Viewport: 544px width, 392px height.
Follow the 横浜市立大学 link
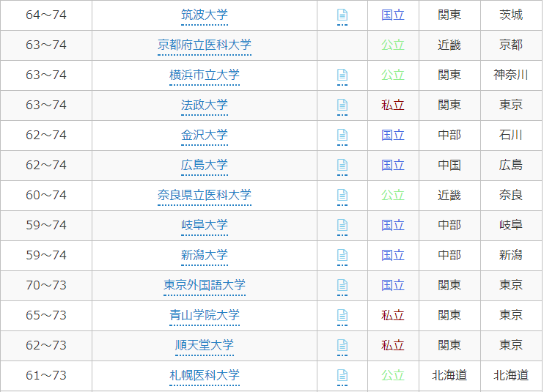(x=204, y=75)
